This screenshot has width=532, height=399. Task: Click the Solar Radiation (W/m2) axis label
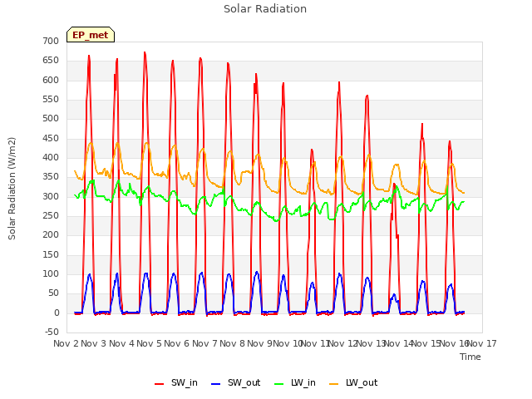(12, 189)
